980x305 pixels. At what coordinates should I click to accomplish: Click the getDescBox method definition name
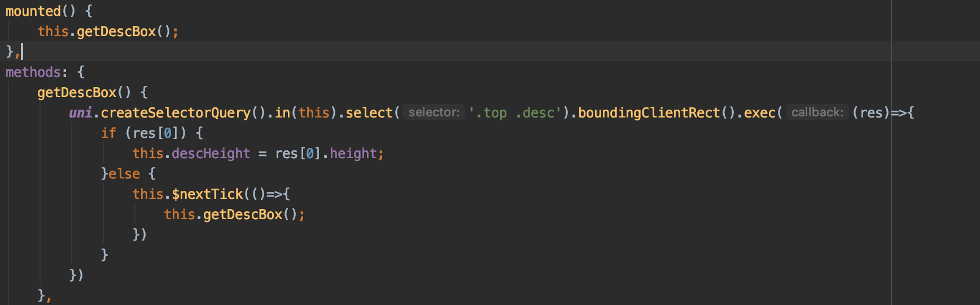(77, 93)
